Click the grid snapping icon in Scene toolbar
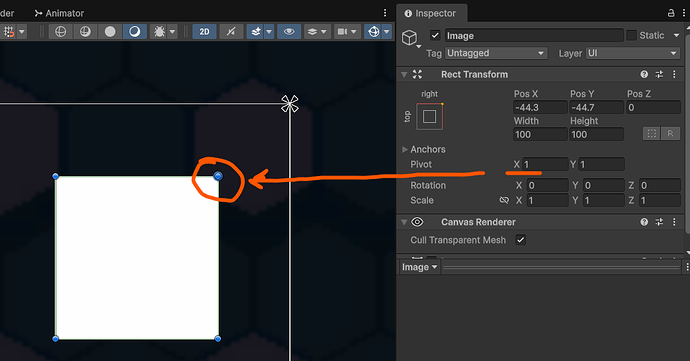Screen dimensions: 690x361 [9, 32]
